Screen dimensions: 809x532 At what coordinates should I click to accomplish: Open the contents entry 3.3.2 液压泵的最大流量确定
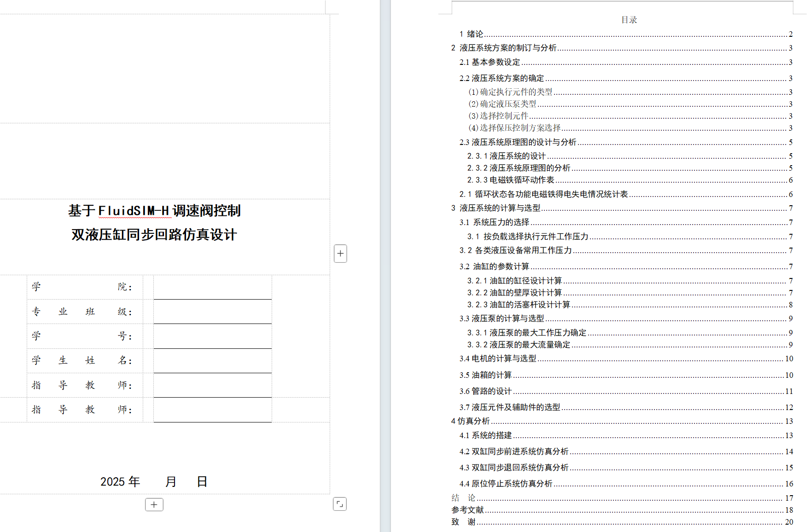(630, 345)
